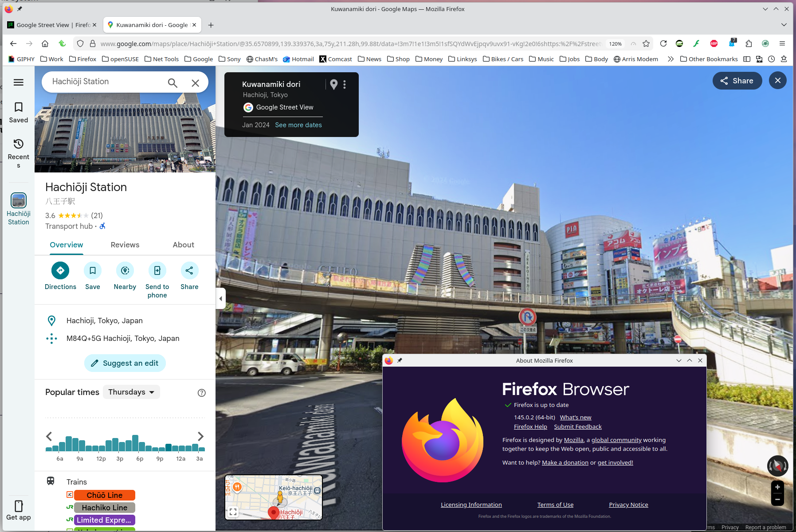Click the Send to phone icon
The image size is (796, 532).
pyautogui.click(x=157, y=270)
